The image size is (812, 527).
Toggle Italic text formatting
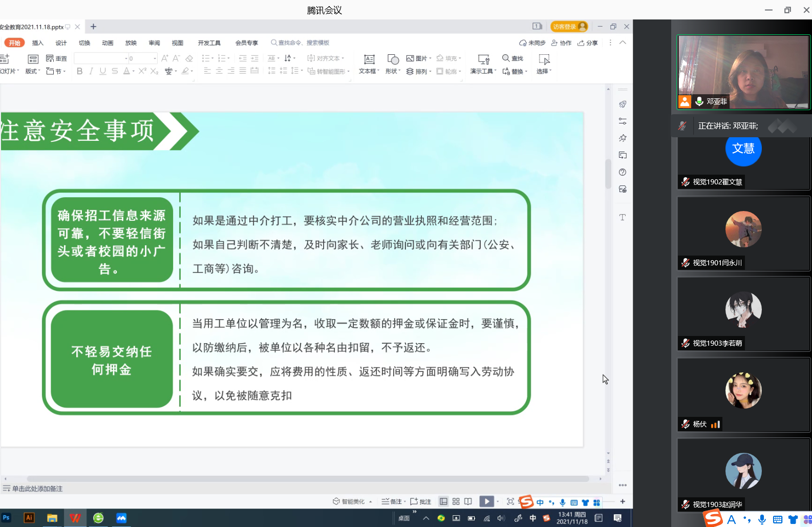pyautogui.click(x=91, y=71)
